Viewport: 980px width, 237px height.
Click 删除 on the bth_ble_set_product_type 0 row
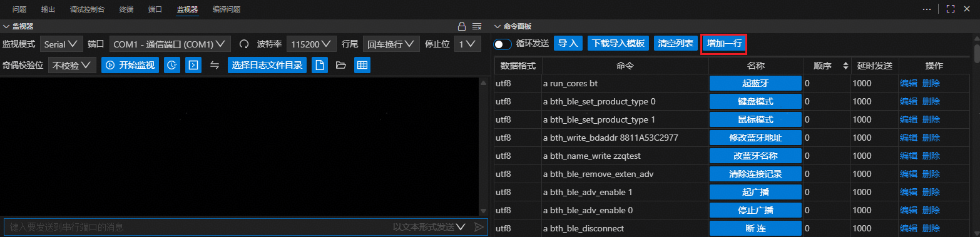pos(931,101)
